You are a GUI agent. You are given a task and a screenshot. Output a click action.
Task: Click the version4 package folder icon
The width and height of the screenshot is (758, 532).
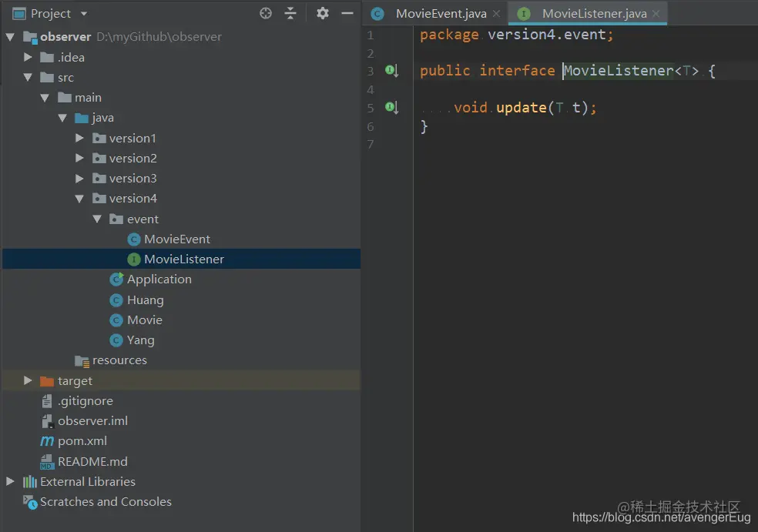tap(99, 199)
